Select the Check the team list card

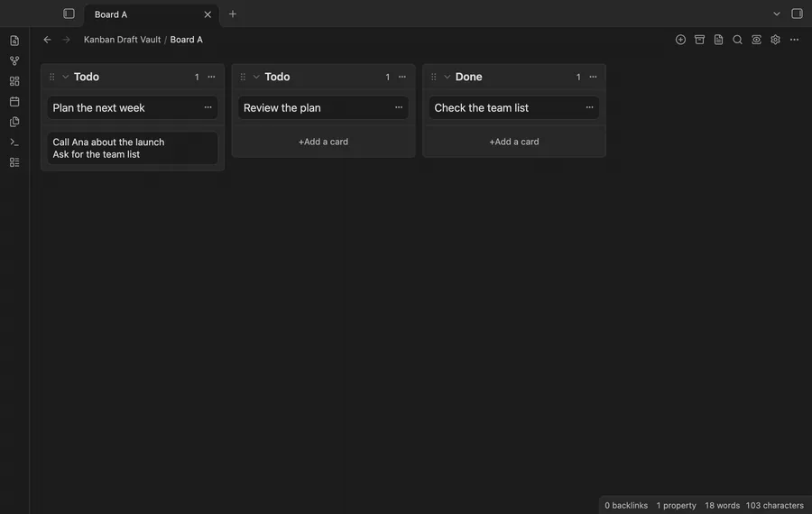(513, 107)
